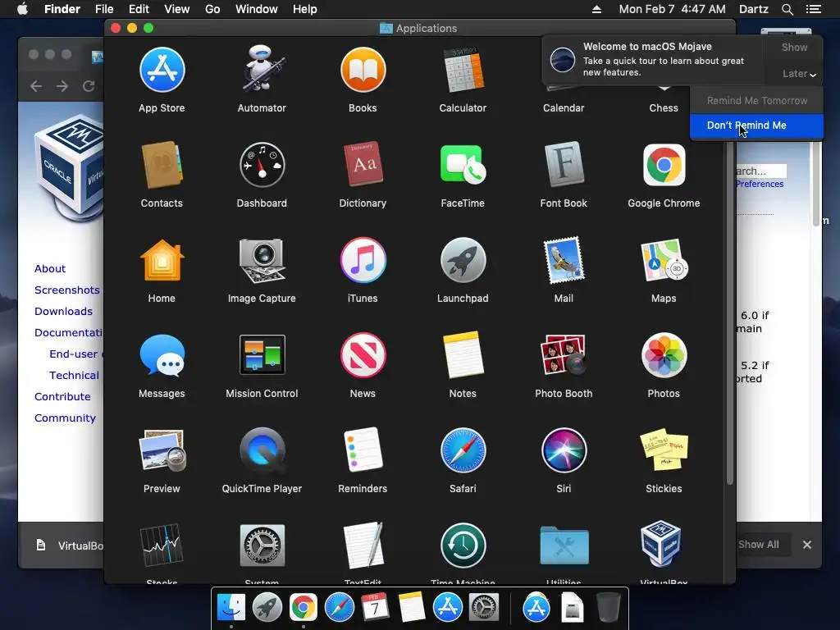The image size is (840, 630).
Task: Select the Messages app icon
Action: pyautogui.click(x=162, y=355)
